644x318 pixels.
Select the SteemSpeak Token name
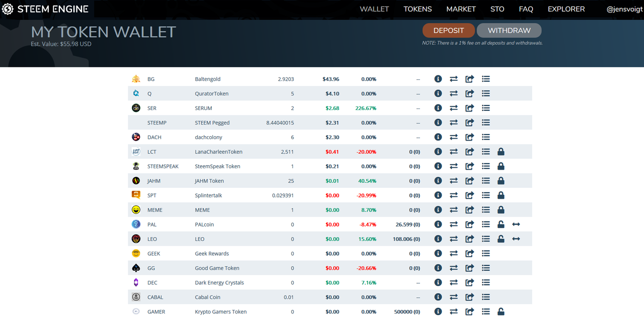point(217,166)
